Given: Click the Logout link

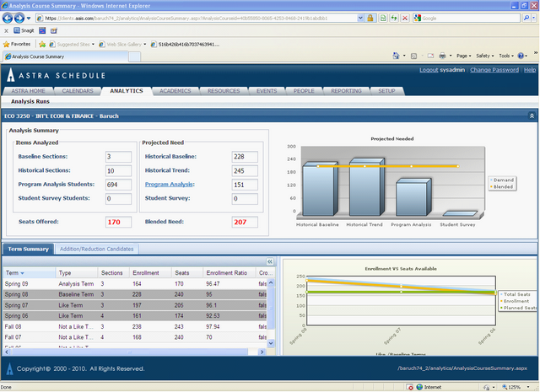Looking at the screenshot, I should click(x=429, y=70).
